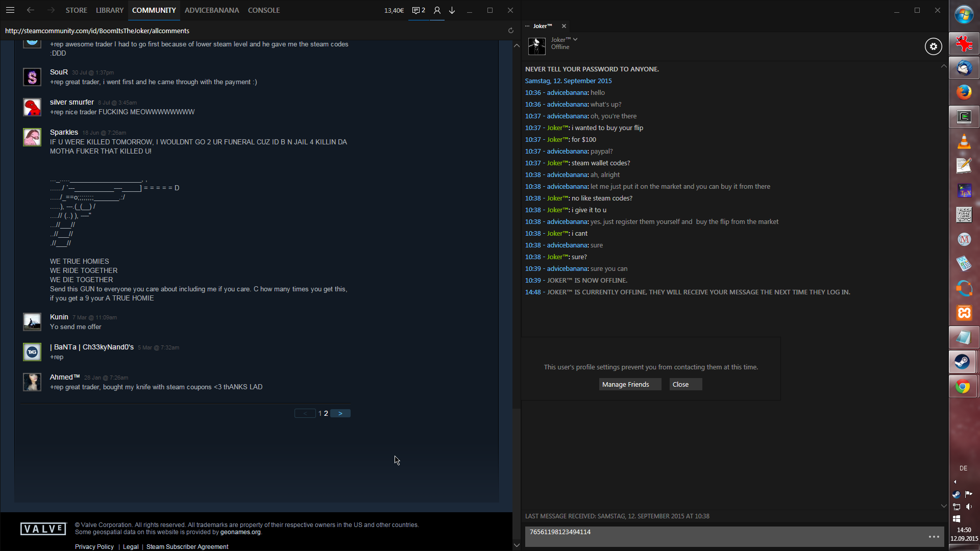Open the STORE tab
This screenshot has width=980, height=551.
(77, 10)
